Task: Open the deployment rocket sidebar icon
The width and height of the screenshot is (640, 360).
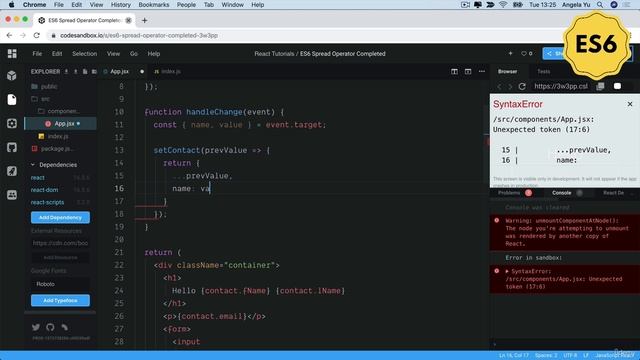Action: (12, 171)
